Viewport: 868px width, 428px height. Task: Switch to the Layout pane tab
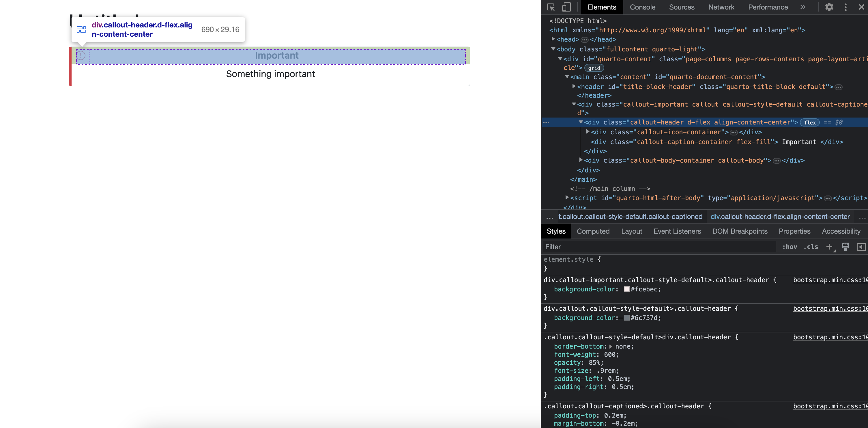[631, 231]
